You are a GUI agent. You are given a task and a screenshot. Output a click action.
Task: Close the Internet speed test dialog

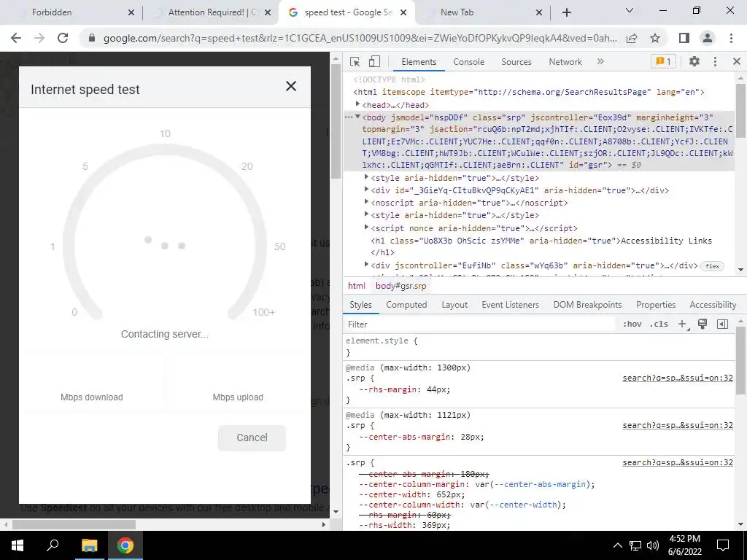coord(290,86)
